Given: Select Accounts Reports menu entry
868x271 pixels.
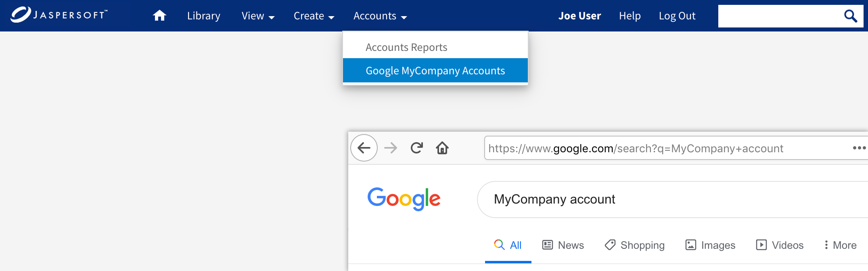Looking at the screenshot, I should click(x=435, y=47).
